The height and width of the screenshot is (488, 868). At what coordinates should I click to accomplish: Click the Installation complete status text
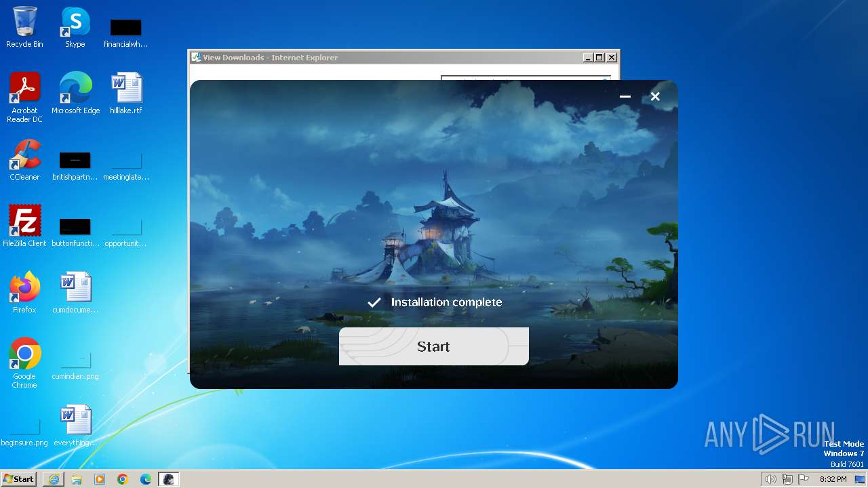[x=446, y=302]
